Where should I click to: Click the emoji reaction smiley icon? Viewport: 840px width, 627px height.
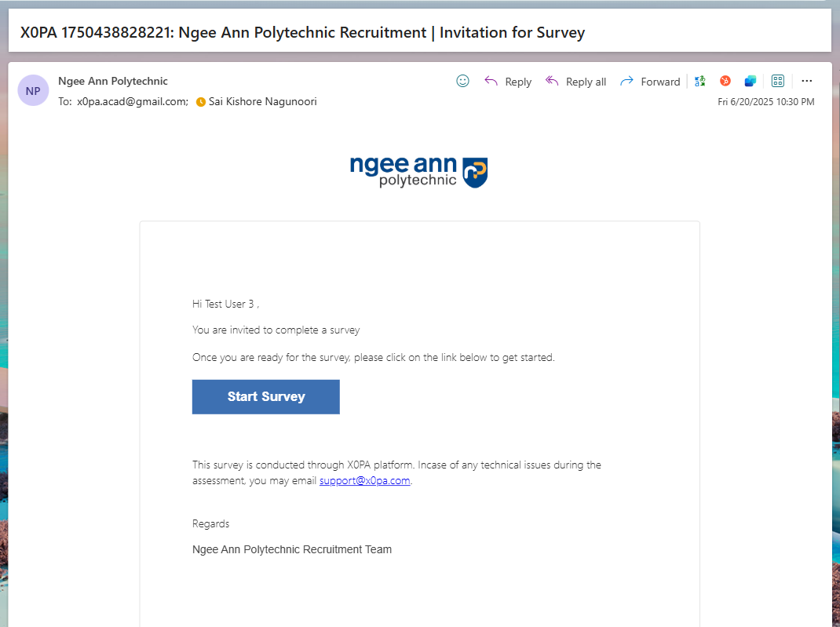coord(462,81)
